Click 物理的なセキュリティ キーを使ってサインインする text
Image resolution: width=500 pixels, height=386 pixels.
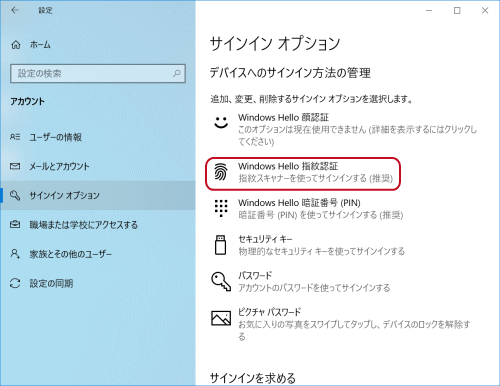[322, 251]
